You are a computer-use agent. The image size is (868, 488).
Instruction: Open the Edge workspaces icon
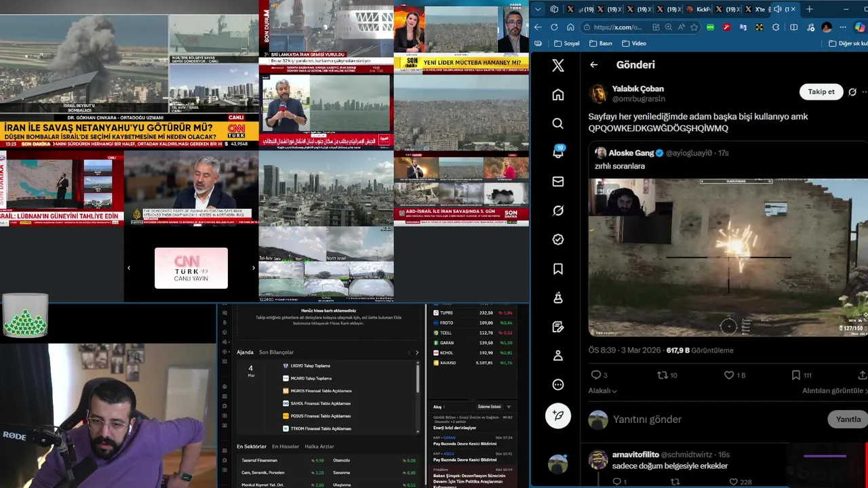[x=554, y=9]
